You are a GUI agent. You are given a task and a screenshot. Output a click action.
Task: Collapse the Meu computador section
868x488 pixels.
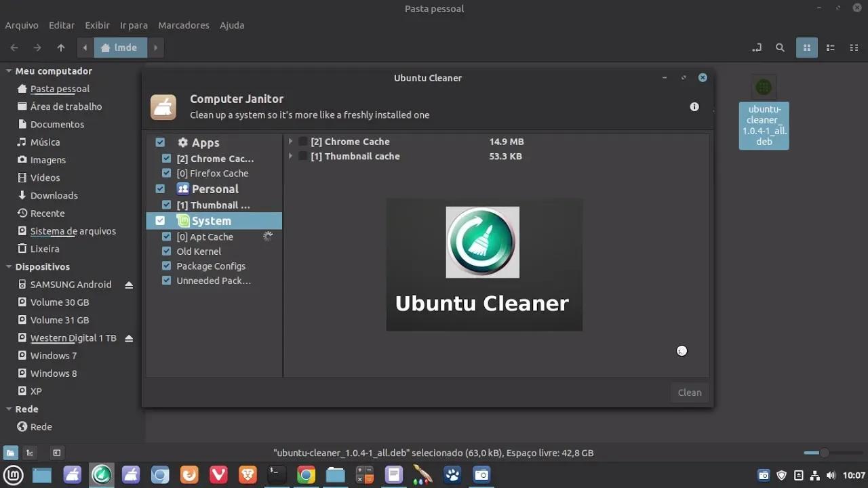pos(8,70)
